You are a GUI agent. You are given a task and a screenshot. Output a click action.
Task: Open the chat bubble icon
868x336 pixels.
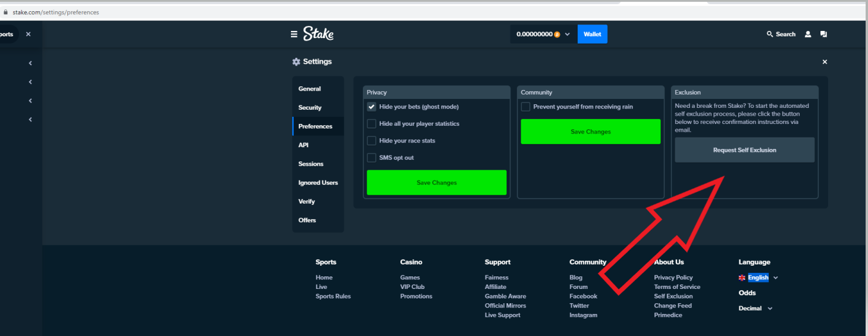823,35
